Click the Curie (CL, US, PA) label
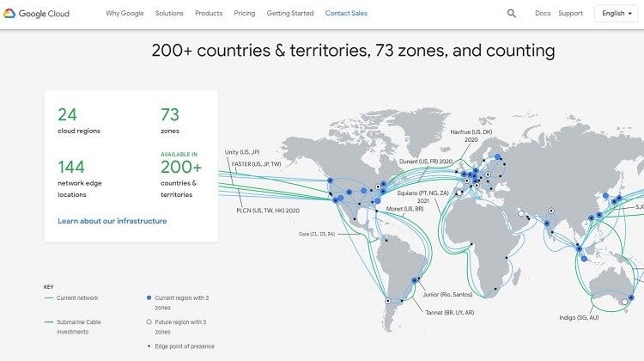Image resolution: width=644 pixels, height=361 pixels. (x=317, y=234)
